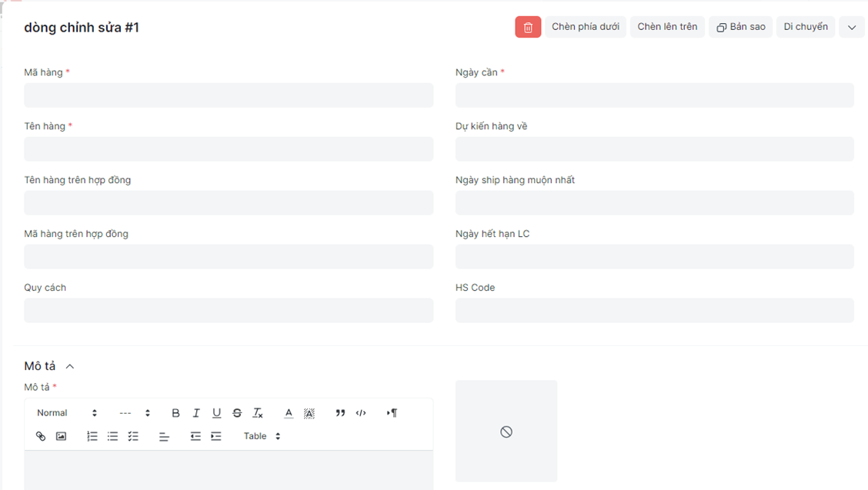Toggle the checklist formatting
The width and height of the screenshot is (868, 490).
coord(133,436)
